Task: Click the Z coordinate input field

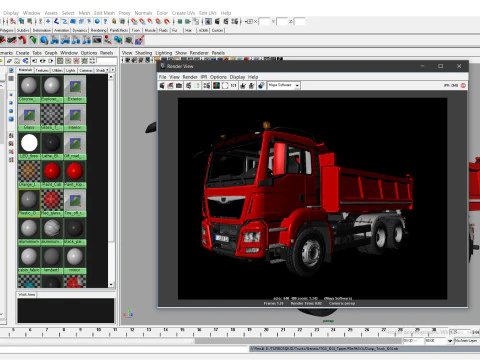Action: point(300,22)
